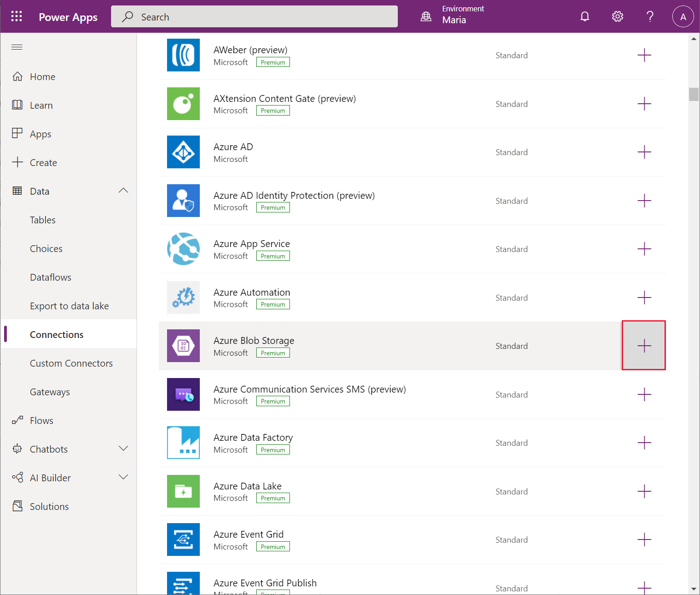The height and width of the screenshot is (595, 700).
Task: Click the scrollbar down arrow
Action: click(694, 589)
